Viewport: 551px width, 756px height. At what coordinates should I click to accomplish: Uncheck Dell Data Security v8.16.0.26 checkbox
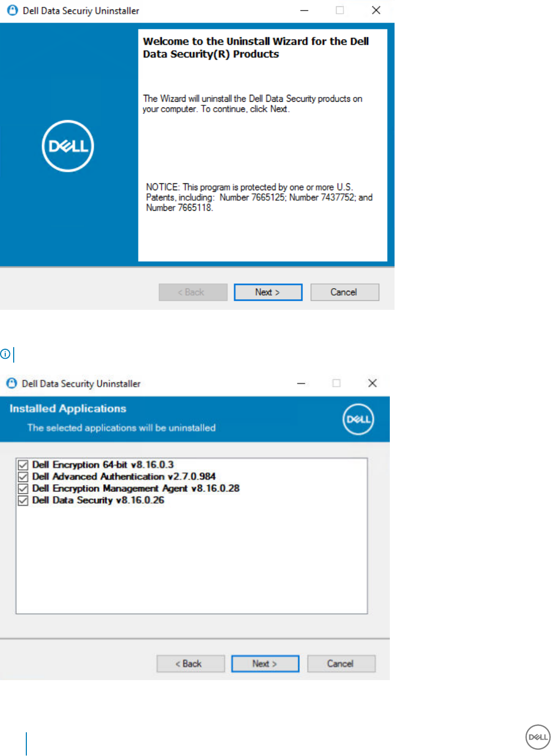click(23, 500)
